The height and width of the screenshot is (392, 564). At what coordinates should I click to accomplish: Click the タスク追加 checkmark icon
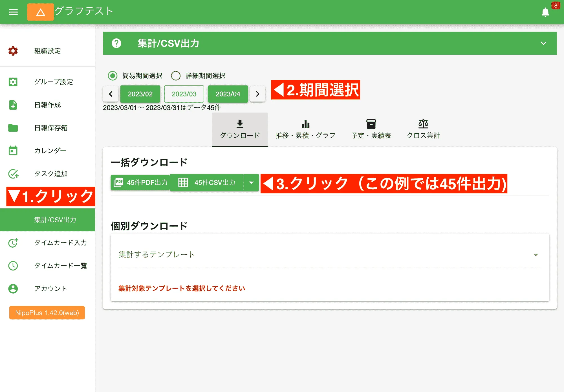(13, 174)
